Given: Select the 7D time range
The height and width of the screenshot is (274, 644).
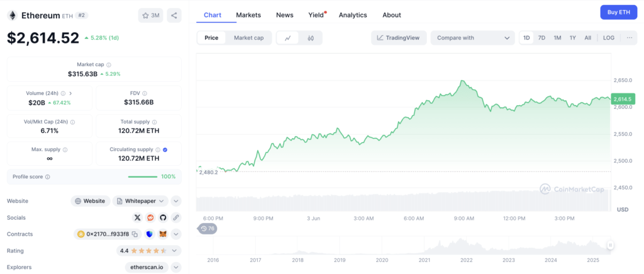Looking at the screenshot, I should click(541, 38).
